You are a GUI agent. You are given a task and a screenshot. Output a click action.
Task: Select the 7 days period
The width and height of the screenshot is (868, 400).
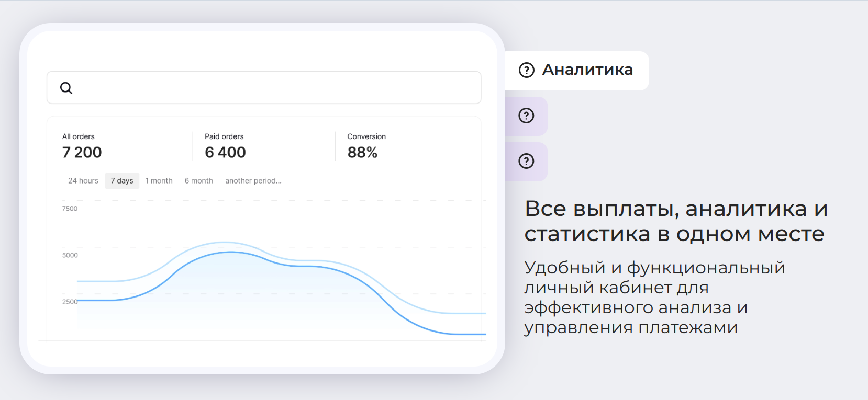(x=122, y=181)
